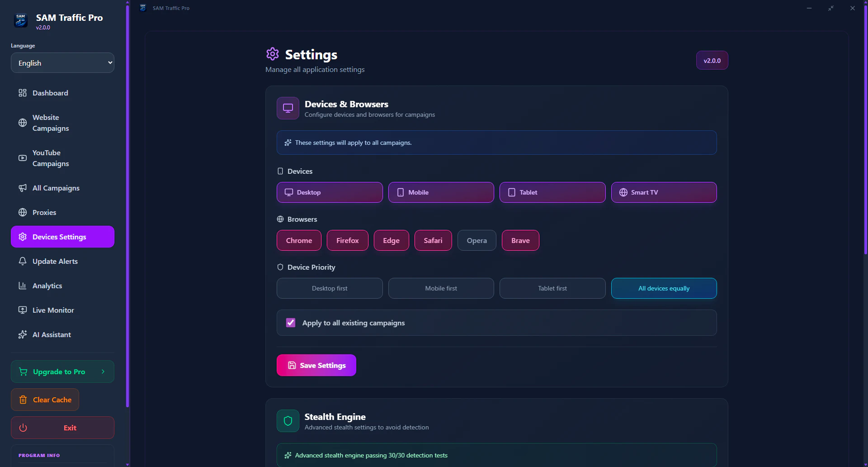The height and width of the screenshot is (467, 868).
Task: Click the Browsers section globe icon
Action: [x=280, y=219]
